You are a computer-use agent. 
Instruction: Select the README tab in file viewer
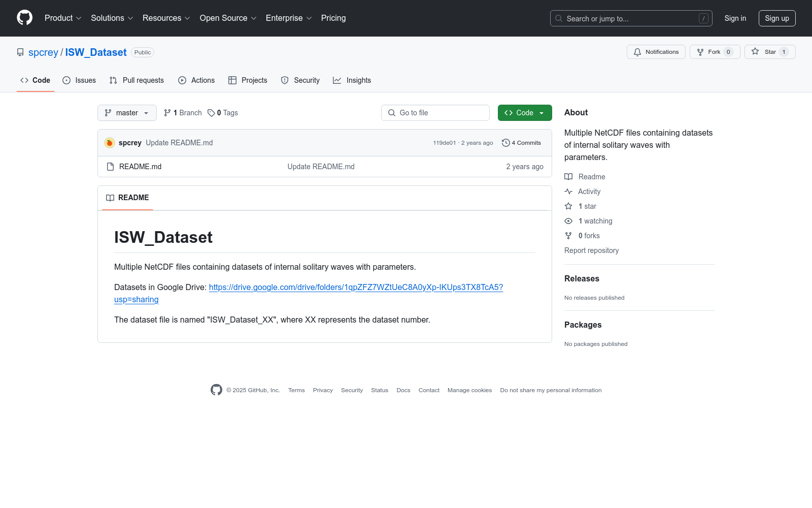pyautogui.click(x=127, y=198)
